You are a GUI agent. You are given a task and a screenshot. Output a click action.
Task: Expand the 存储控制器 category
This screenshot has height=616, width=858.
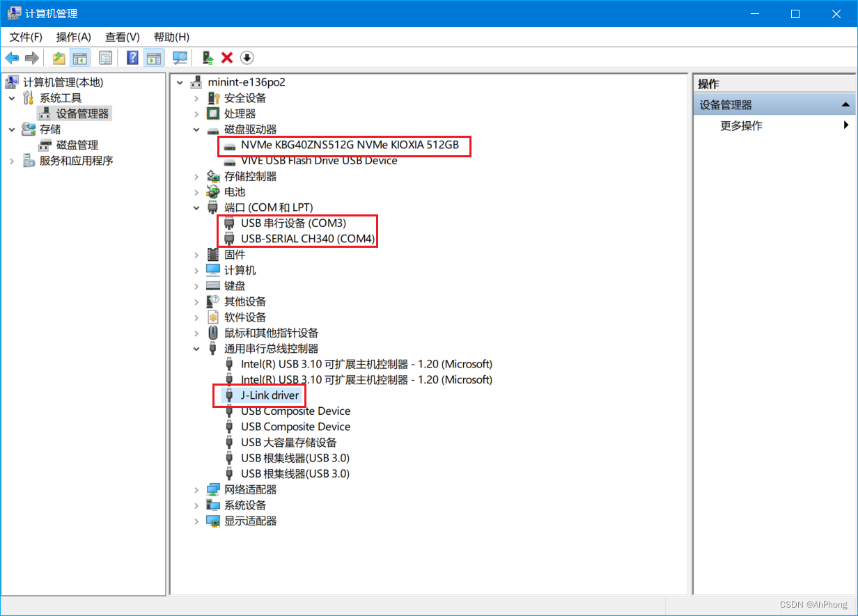[x=197, y=176]
